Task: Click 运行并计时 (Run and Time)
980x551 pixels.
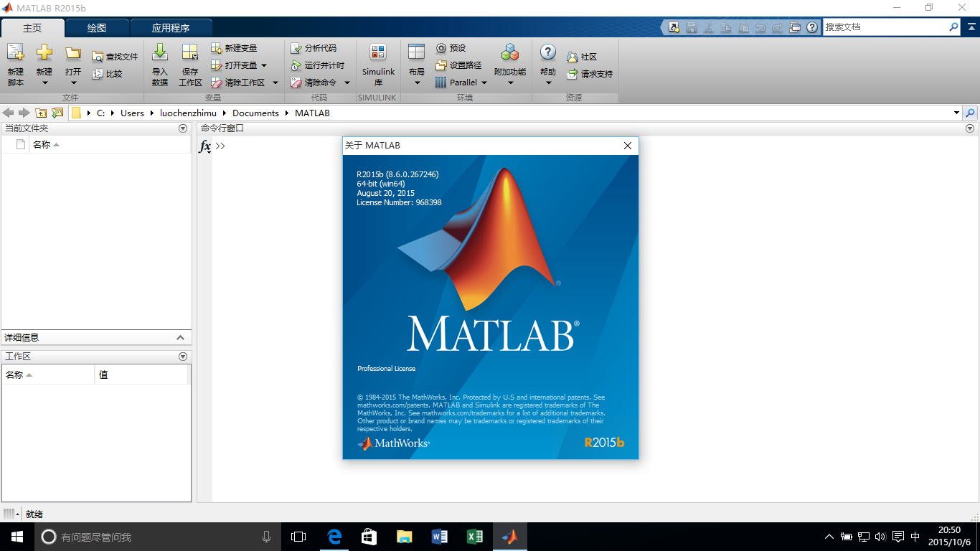Action: (x=317, y=65)
